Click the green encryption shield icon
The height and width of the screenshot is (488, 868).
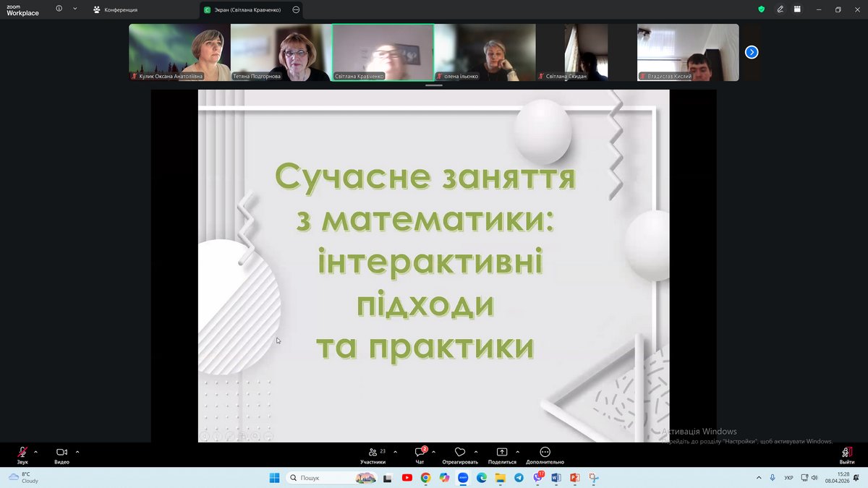(x=761, y=9)
